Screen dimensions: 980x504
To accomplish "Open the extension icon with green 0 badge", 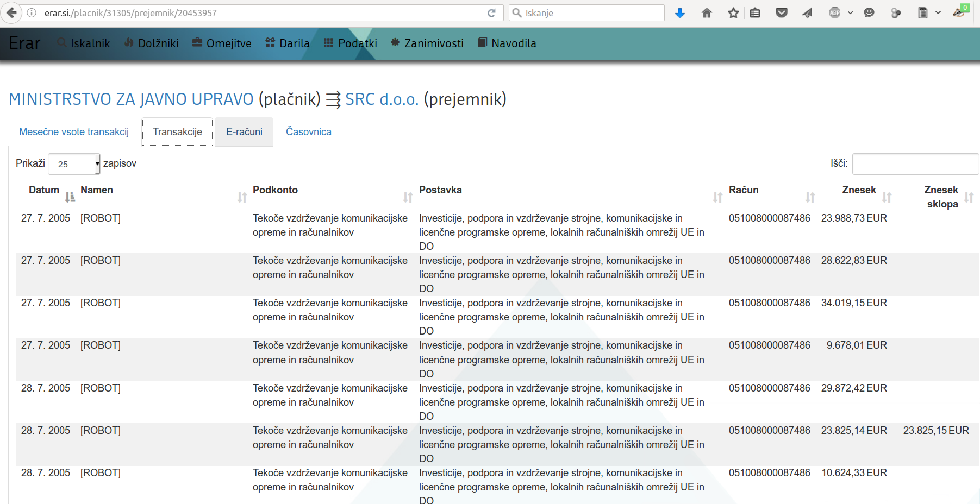I will click(x=960, y=11).
